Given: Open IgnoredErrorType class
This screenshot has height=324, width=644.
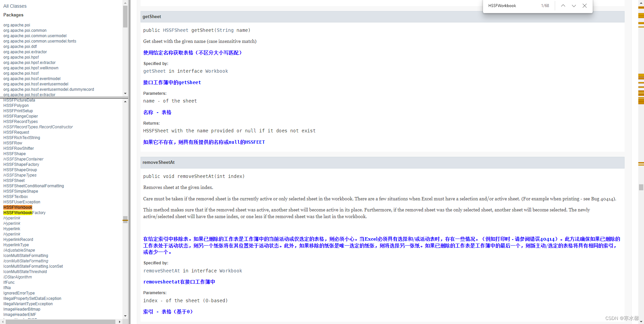Looking at the screenshot, I should pyautogui.click(x=19, y=293).
